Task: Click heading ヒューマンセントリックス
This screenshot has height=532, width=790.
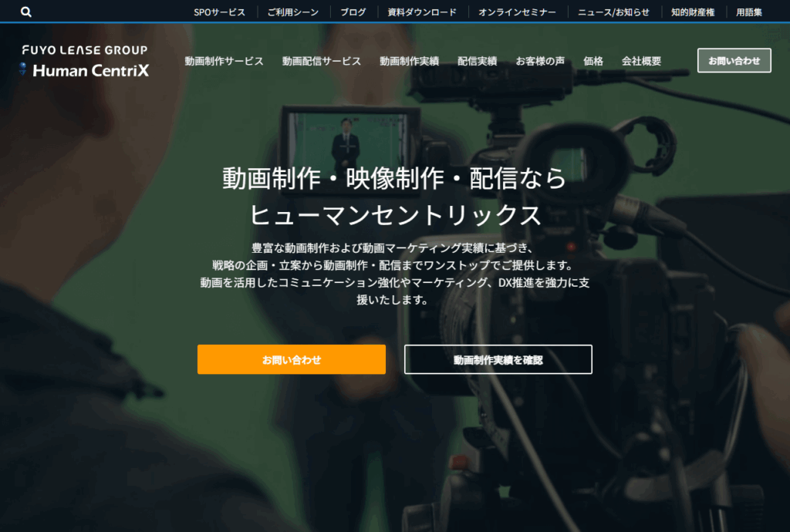Action: (x=396, y=215)
